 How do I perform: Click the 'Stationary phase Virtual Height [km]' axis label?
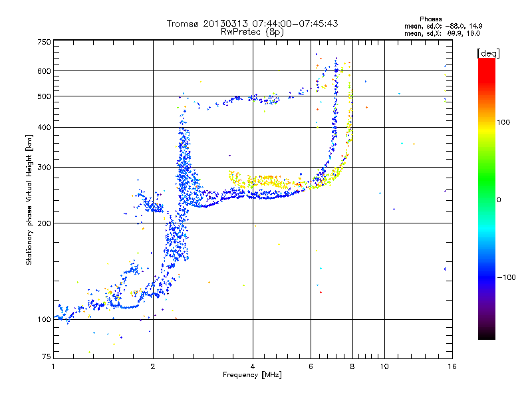point(29,200)
